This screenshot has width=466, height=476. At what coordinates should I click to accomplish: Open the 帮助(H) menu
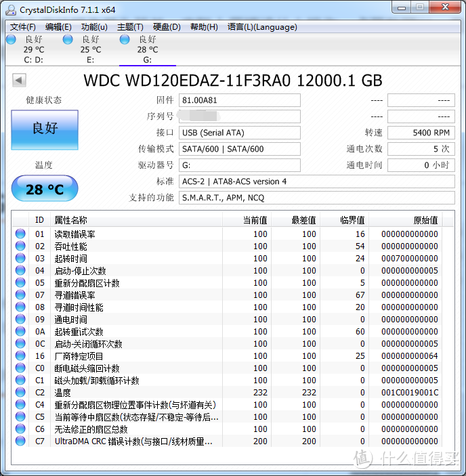[x=204, y=27]
